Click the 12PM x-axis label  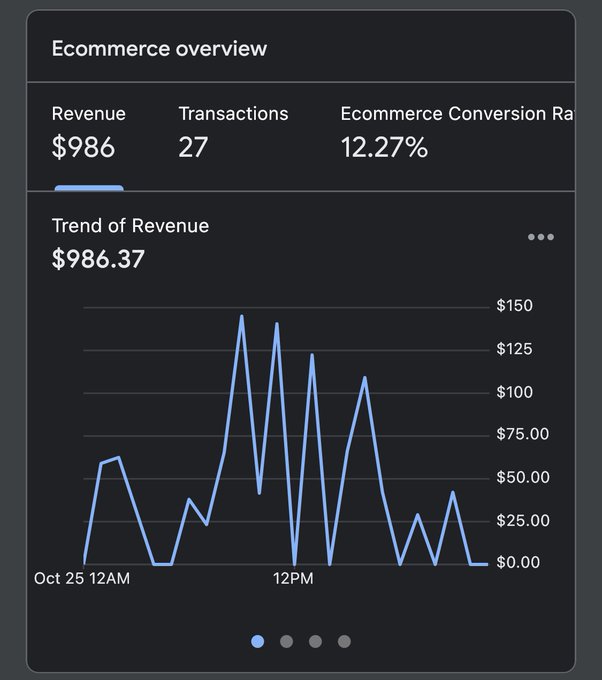tap(293, 579)
